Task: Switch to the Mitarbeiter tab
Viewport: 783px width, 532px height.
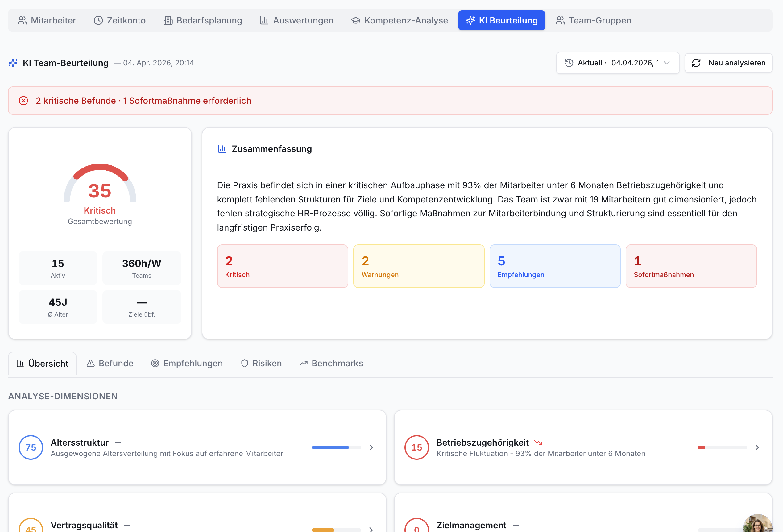Action: click(x=47, y=21)
